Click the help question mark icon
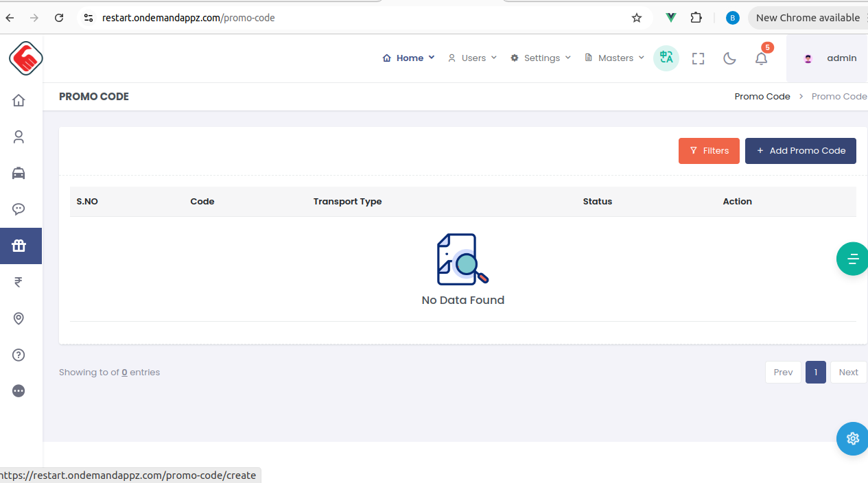 point(19,355)
